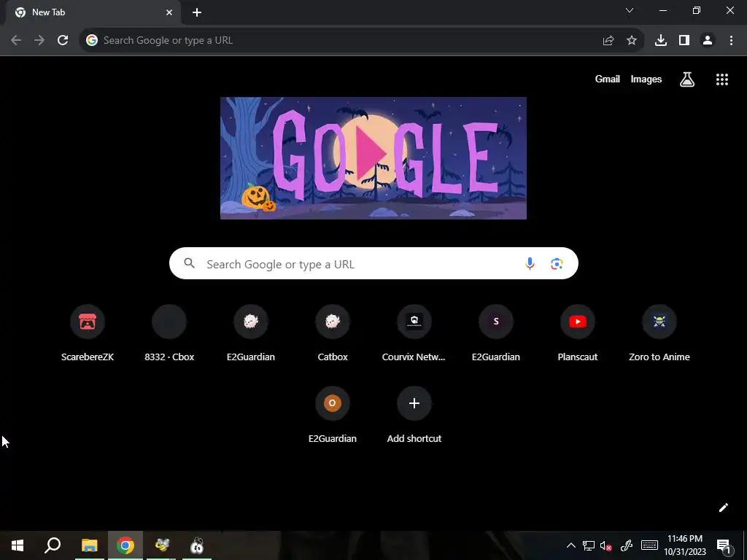Open the Google apps grid
The height and width of the screenshot is (560, 747).
pos(722,79)
